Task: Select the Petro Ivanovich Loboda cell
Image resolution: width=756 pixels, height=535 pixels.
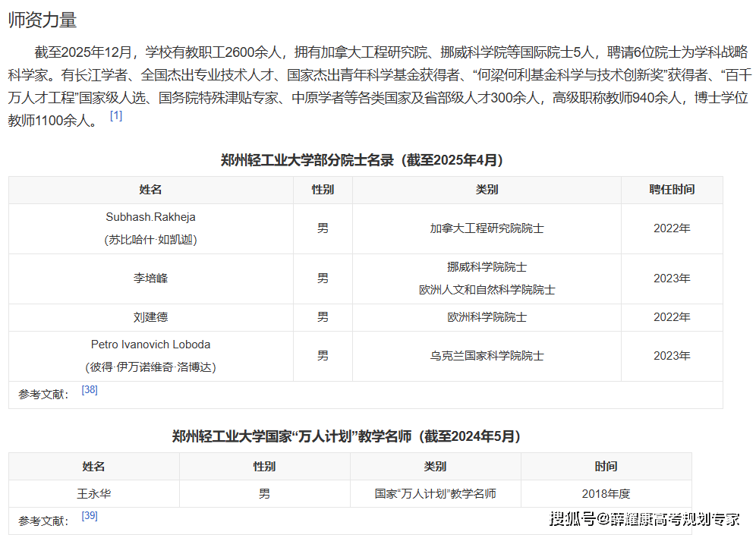Action: (150, 356)
